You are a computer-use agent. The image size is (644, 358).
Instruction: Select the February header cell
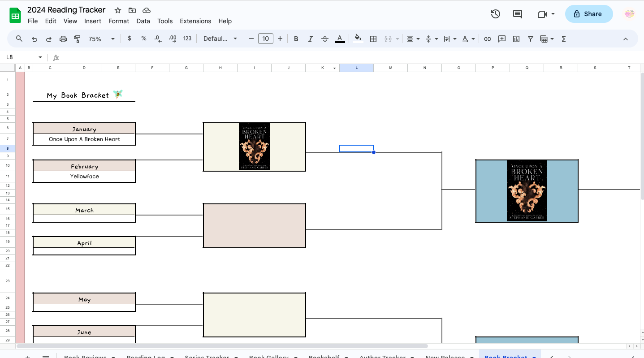point(84,166)
